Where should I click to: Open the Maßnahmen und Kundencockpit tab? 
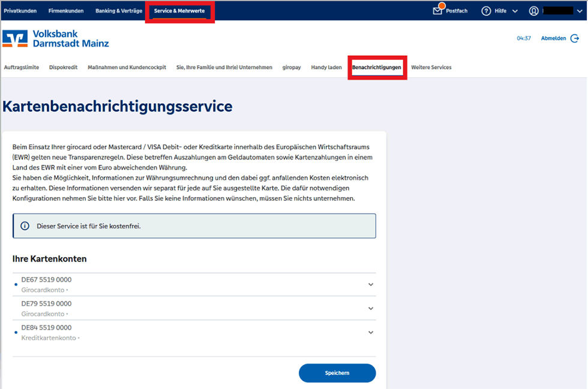[127, 68]
